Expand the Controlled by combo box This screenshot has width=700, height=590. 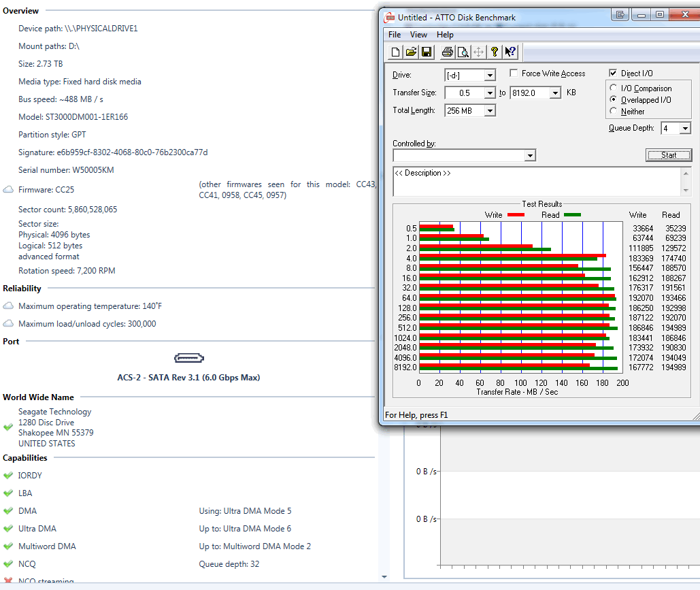[x=530, y=156]
